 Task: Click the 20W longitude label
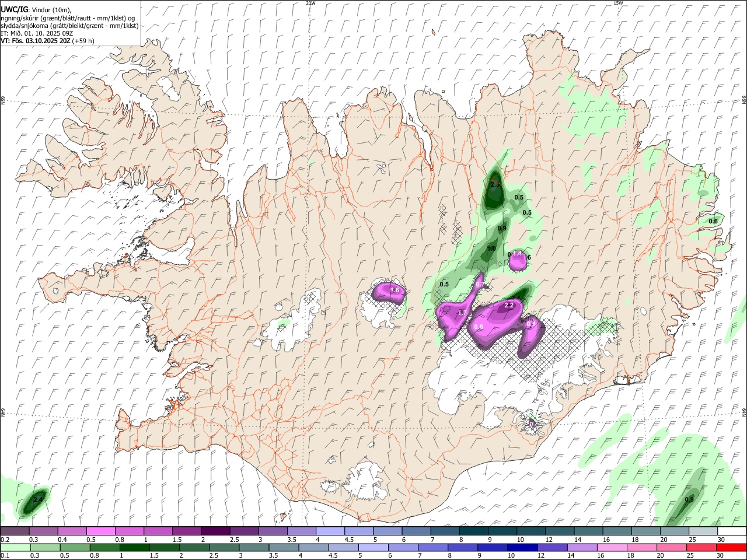tap(310, 3)
